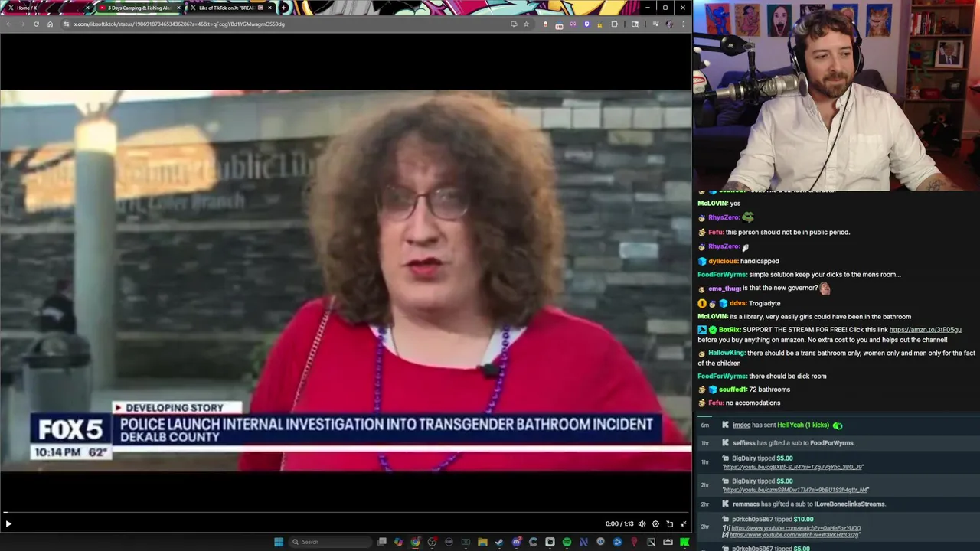
Task: Open BigDairy's second tip YouTube link
Action: click(795, 490)
